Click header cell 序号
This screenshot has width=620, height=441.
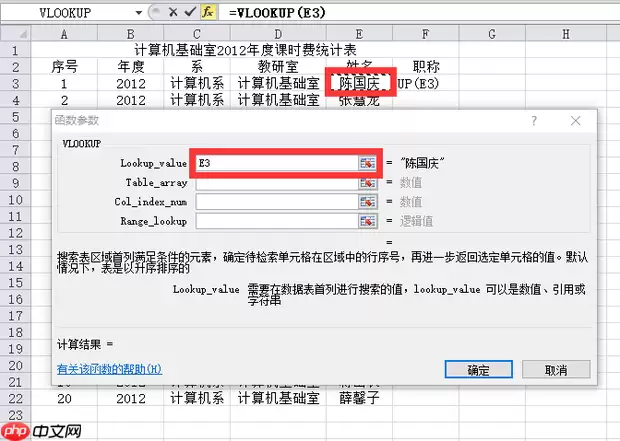coord(64,67)
